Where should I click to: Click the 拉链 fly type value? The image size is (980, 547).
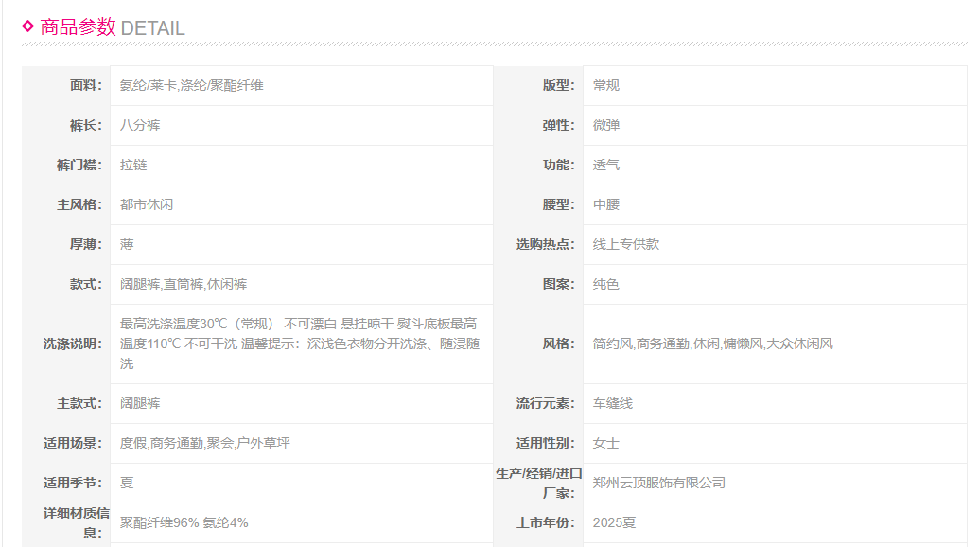pos(133,165)
